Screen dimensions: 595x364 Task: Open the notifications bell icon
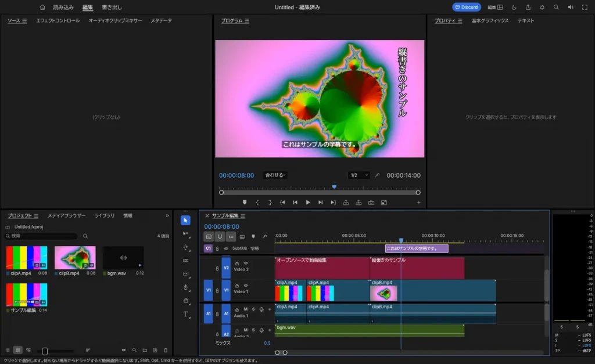(542, 7)
